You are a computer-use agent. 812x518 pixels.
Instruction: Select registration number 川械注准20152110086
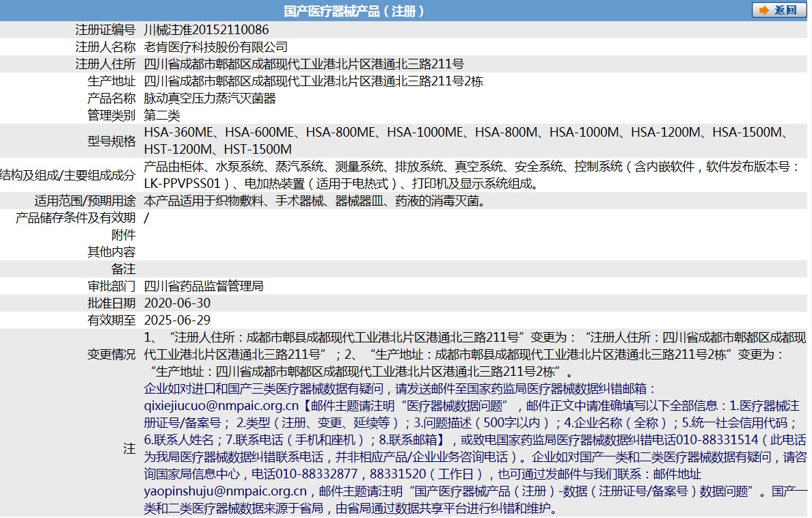(206, 30)
